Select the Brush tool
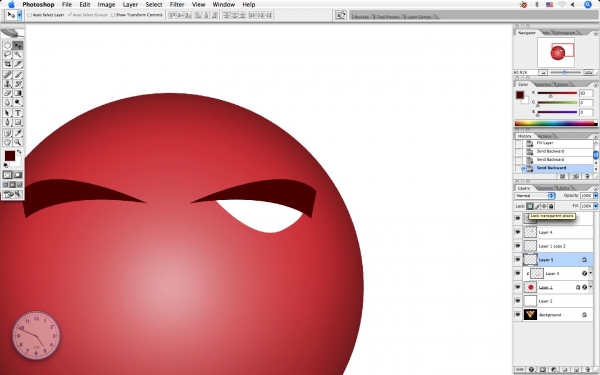 (18, 75)
